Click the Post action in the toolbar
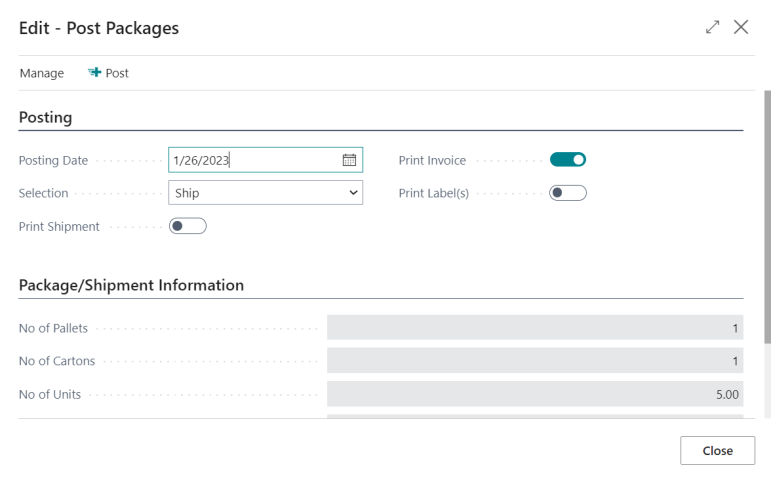Viewport: 771px width, 478px height. (109, 73)
